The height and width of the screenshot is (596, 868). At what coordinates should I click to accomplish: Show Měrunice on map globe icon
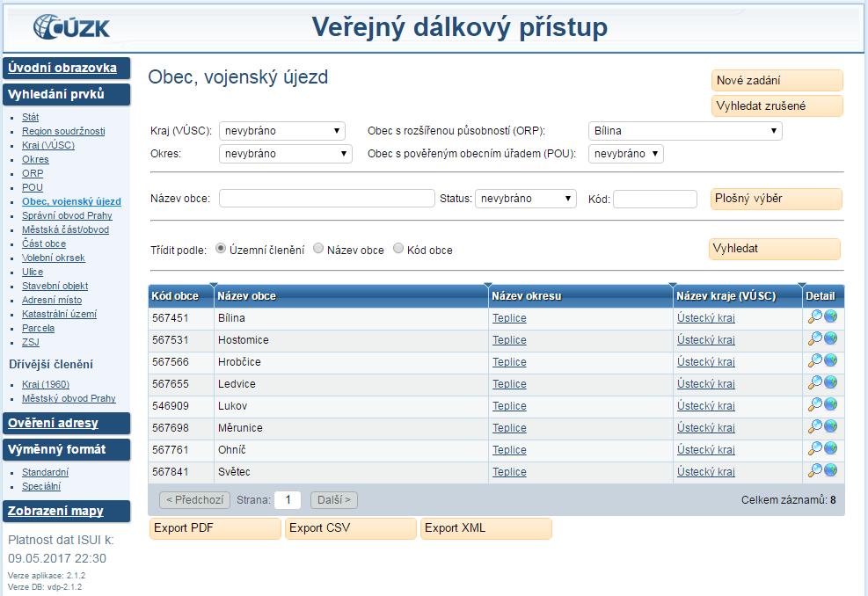click(x=830, y=426)
